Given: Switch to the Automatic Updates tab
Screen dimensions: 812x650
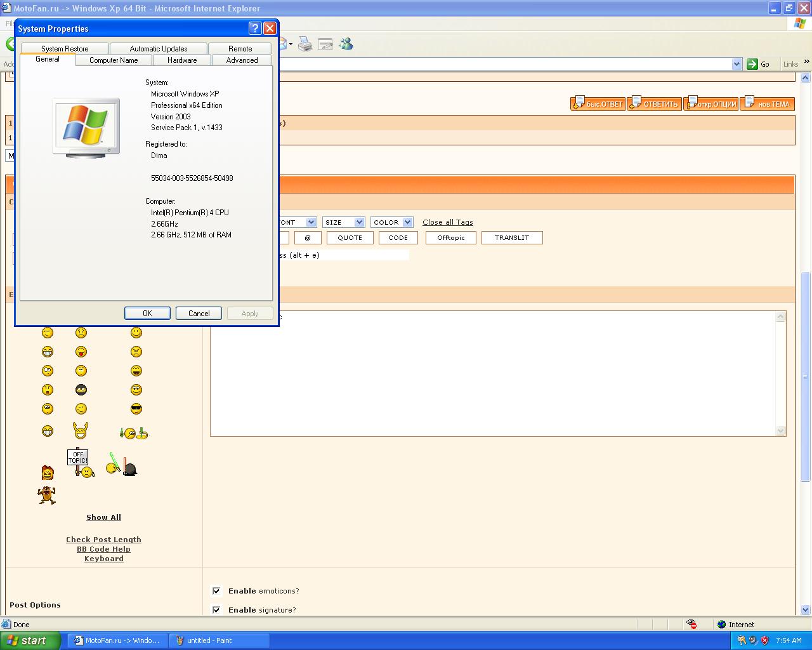Looking at the screenshot, I should (159, 49).
